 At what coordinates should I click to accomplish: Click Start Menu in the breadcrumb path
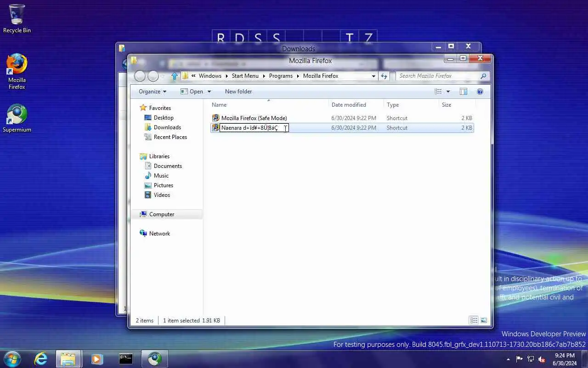pyautogui.click(x=245, y=76)
